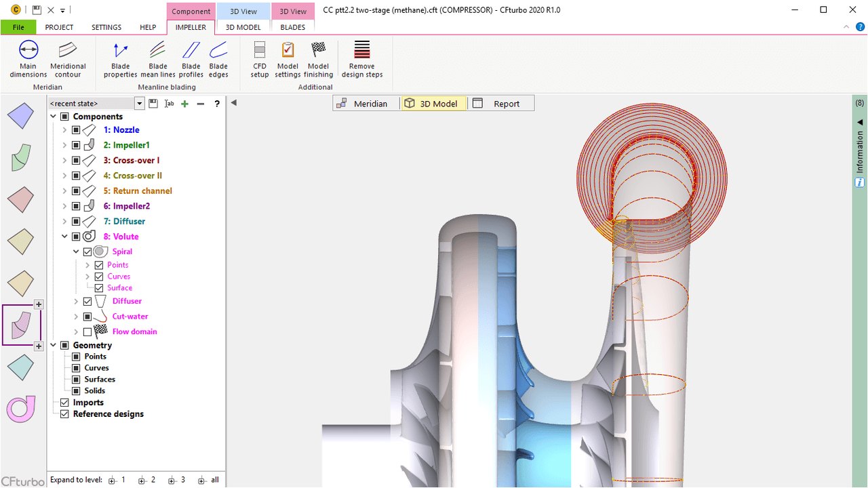Image resolution: width=868 pixels, height=488 pixels.
Task: Open Model finishing with the checkered flag
Action: tap(318, 59)
